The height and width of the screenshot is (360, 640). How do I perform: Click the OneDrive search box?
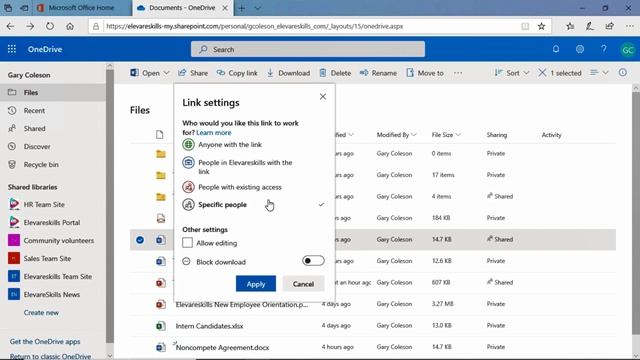click(308, 49)
